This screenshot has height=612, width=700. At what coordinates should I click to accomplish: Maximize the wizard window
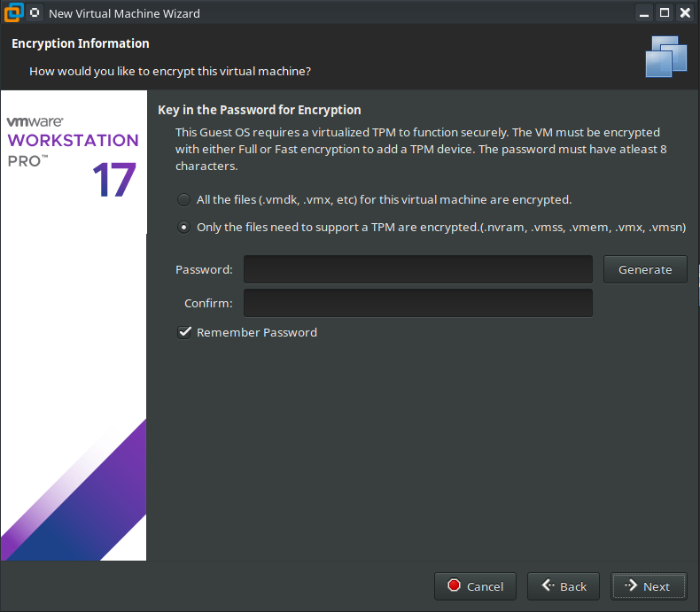665,13
